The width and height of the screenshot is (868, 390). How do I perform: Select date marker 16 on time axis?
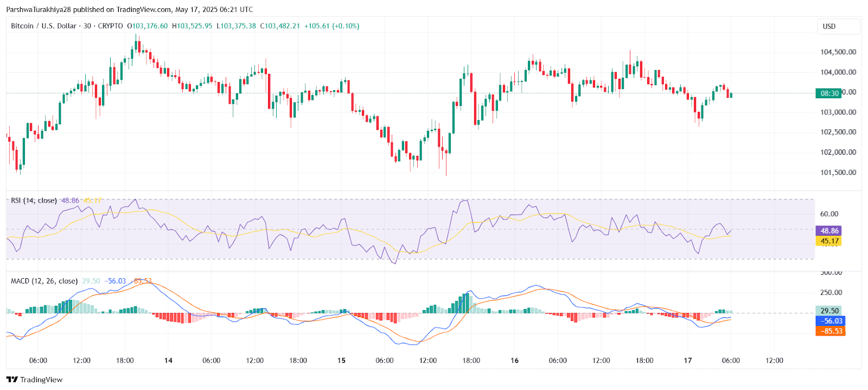click(x=514, y=360)
